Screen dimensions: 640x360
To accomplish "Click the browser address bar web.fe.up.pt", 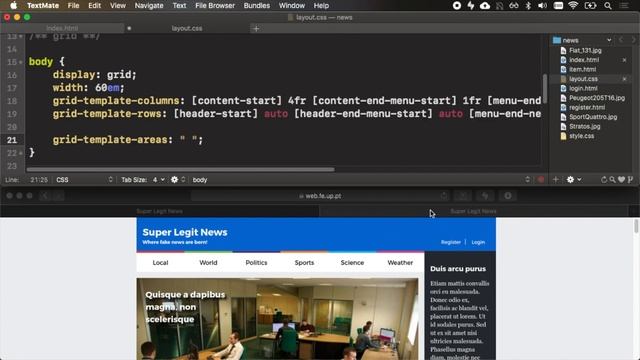I will tap(320, 196).
